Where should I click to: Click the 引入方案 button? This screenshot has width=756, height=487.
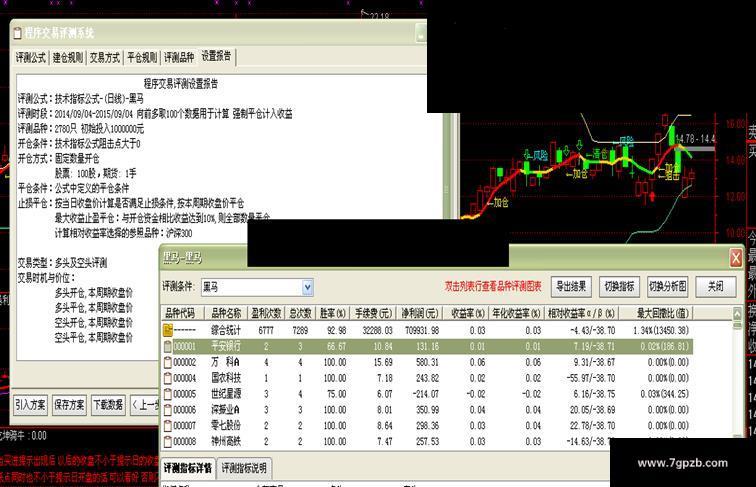30,405
